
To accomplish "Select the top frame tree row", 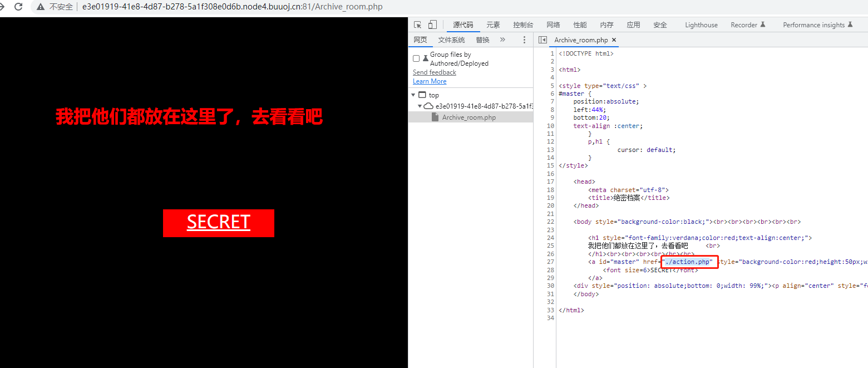I will (x=471, y=95).
